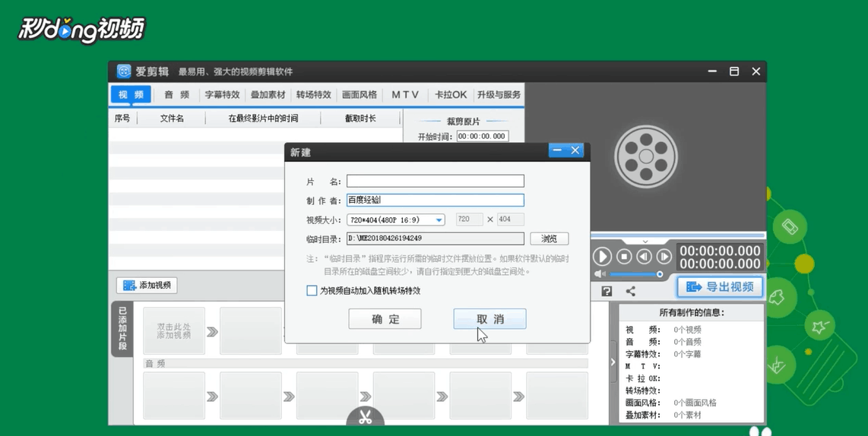Open the 转场特效 tab
This screenshot has width=868, height=436.
[313, 95]
